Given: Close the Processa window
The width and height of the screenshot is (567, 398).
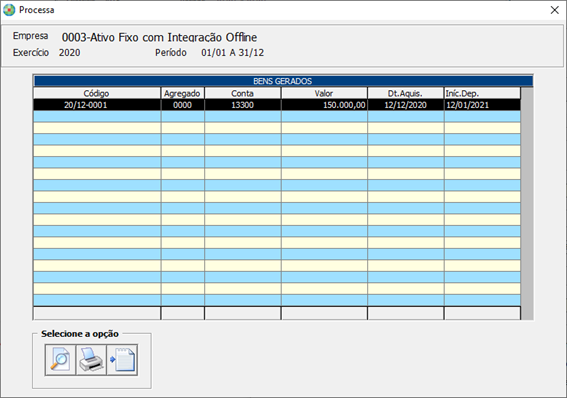Looking at the screenshot, I should tap(554, 10).
